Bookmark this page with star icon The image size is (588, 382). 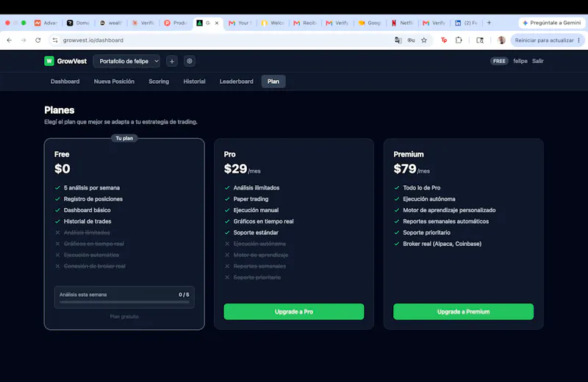[x=424, y=40]
